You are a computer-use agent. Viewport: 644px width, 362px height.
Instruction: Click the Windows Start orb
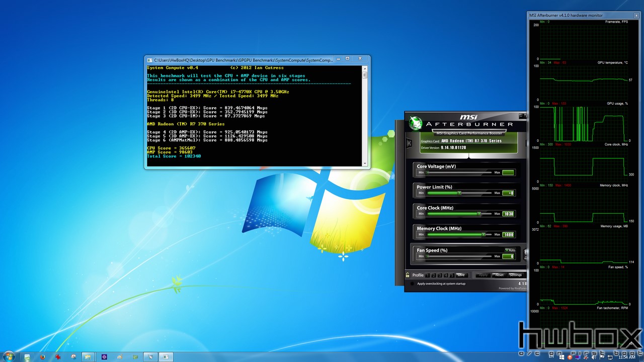[9, 357]
